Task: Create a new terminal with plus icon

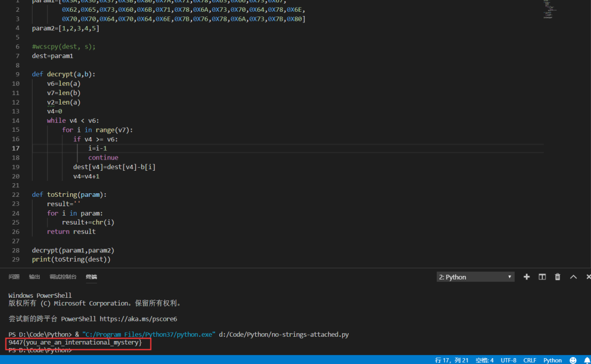Action: tap(527, 277)
